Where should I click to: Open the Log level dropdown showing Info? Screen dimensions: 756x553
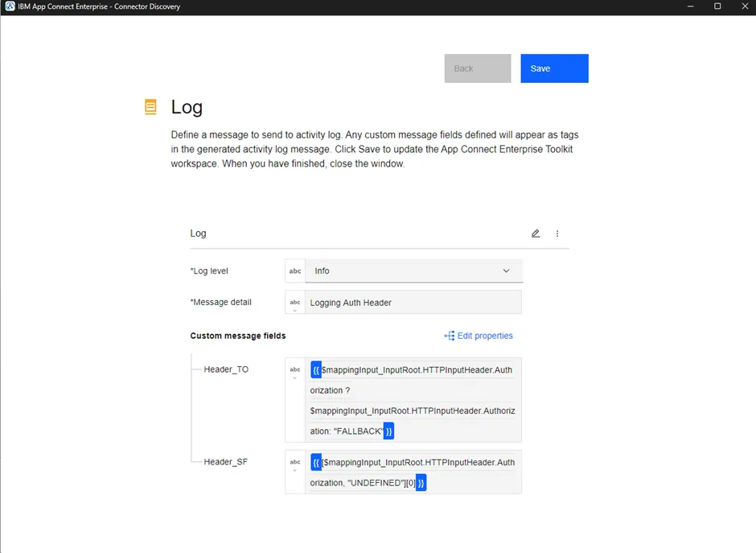click(413, 271)
